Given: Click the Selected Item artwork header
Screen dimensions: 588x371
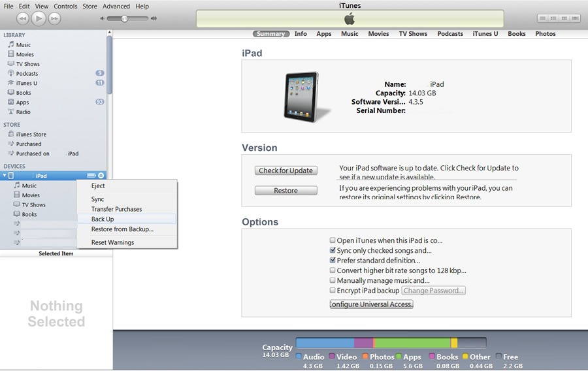Looking at the screenshot, I should (56, 253).
